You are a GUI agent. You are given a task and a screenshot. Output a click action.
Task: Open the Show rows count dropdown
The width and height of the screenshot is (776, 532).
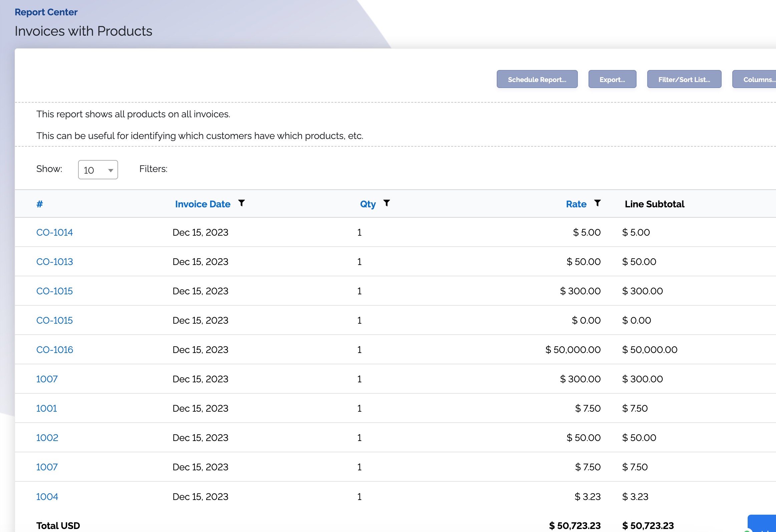(98, 170)
